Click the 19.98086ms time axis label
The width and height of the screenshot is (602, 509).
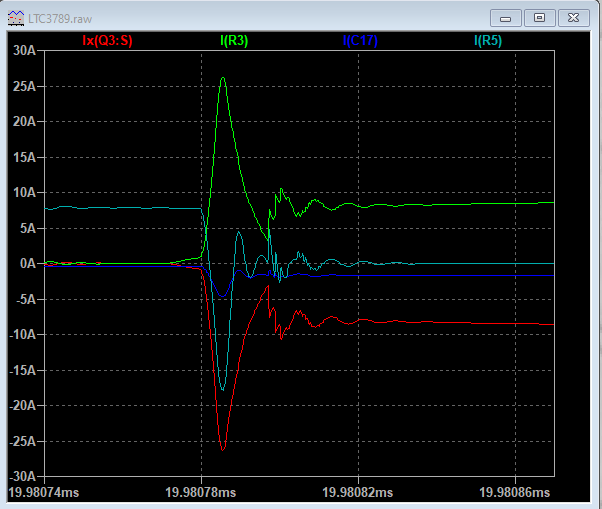(514, 492)
